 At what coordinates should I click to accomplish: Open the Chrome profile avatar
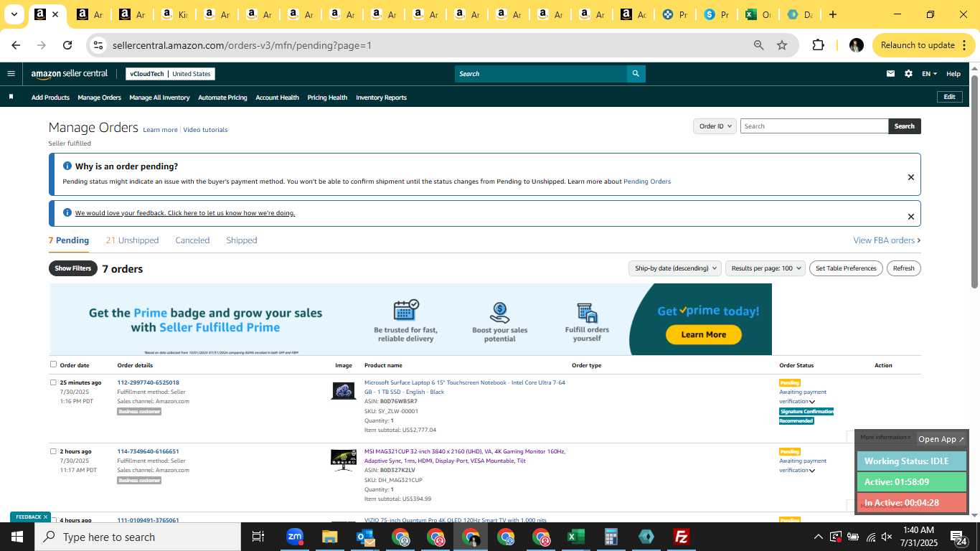(856, 45)
